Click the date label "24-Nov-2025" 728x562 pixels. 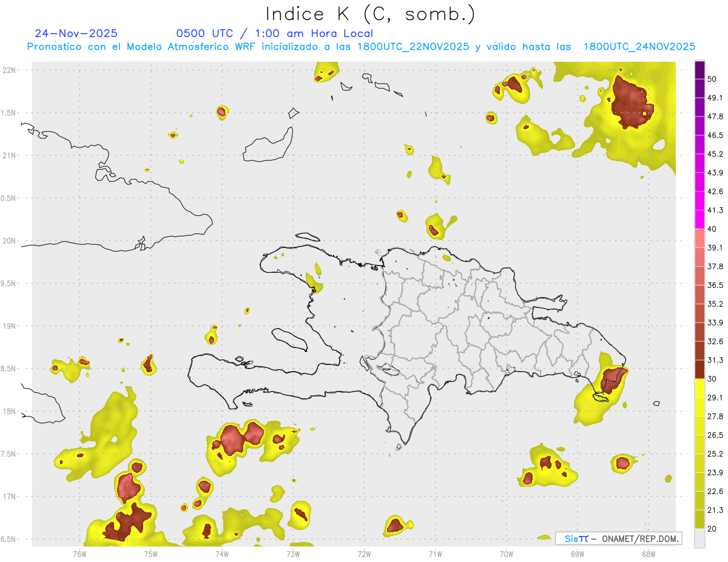pyautogui.click(x=76, y=33)
